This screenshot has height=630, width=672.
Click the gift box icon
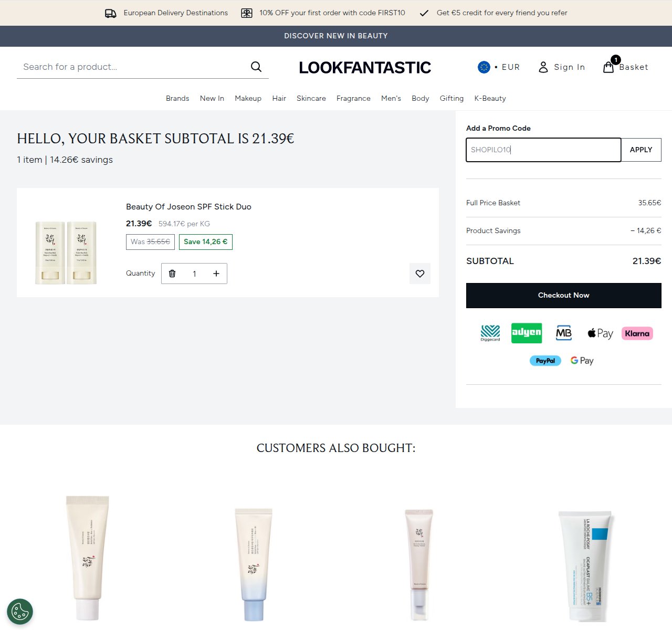coord(247,13)
